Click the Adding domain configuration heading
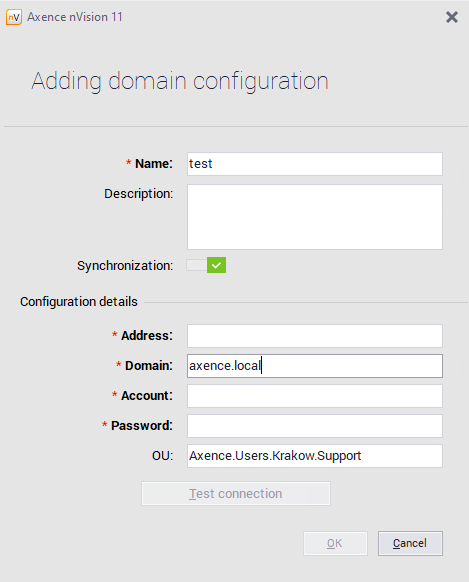469x582 pixels. click(x=180, y=81)
